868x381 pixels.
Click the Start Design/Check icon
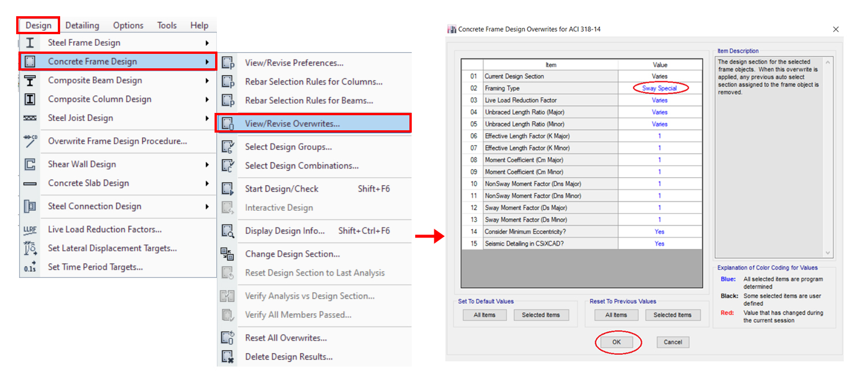(227, 189)
